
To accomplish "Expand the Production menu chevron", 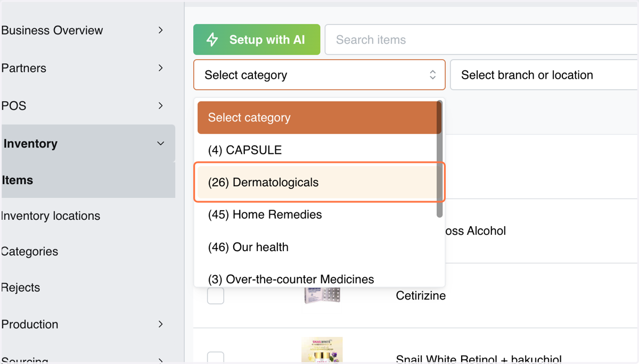I will [160, 324].
